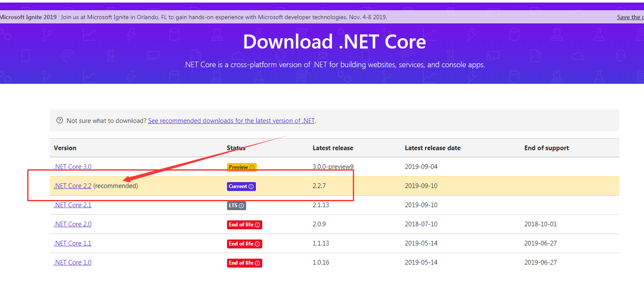This screenshot has width=644, height=288.
Task: Select the '1.1.13' release cell
Action: pos(321,243)
